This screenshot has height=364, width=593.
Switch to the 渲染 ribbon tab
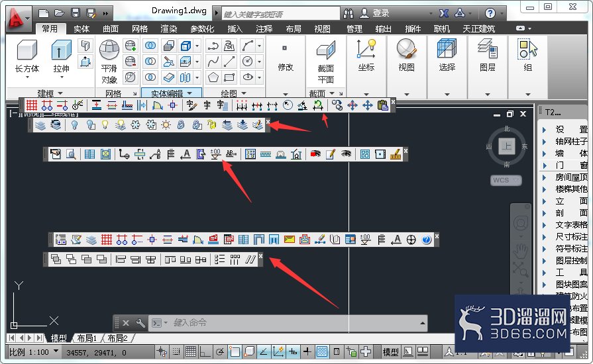[x=169, y=28]
